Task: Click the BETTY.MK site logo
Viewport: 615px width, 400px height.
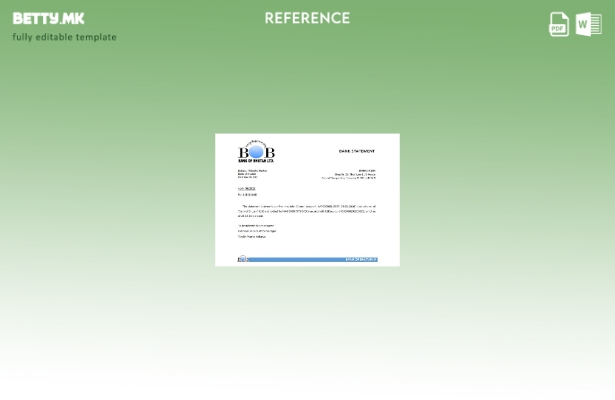Action: pos(48,18)
